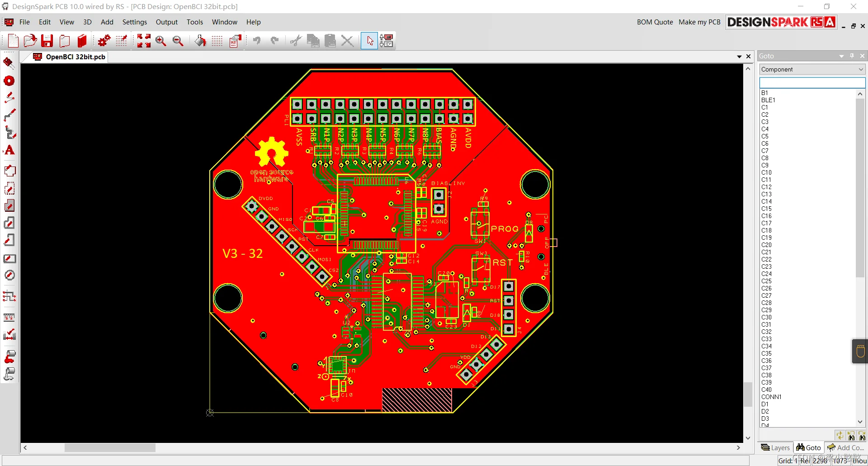Click the BOM Quote link

(x=655, y=22)
